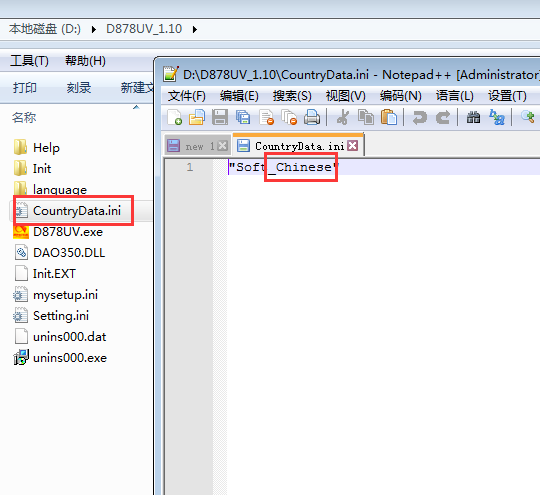Switch to the new 1 tab
540x495 pixels.
click(x=197, y=146)
